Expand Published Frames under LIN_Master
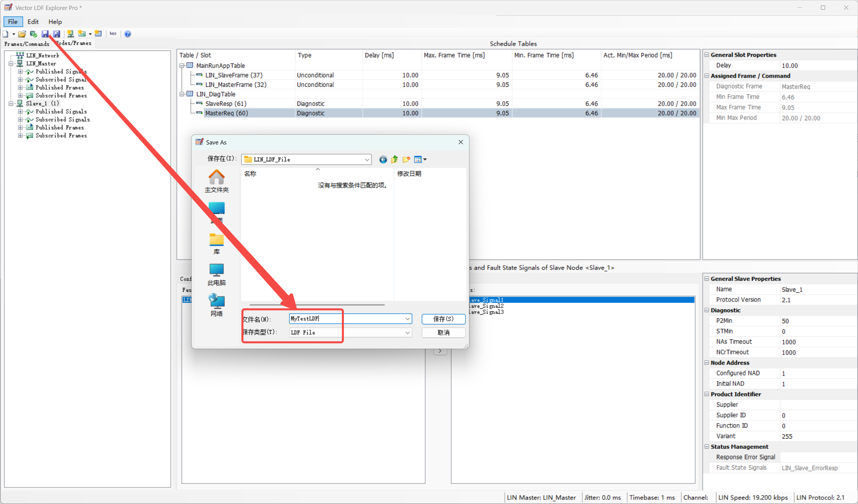 (x=21, y=87)
